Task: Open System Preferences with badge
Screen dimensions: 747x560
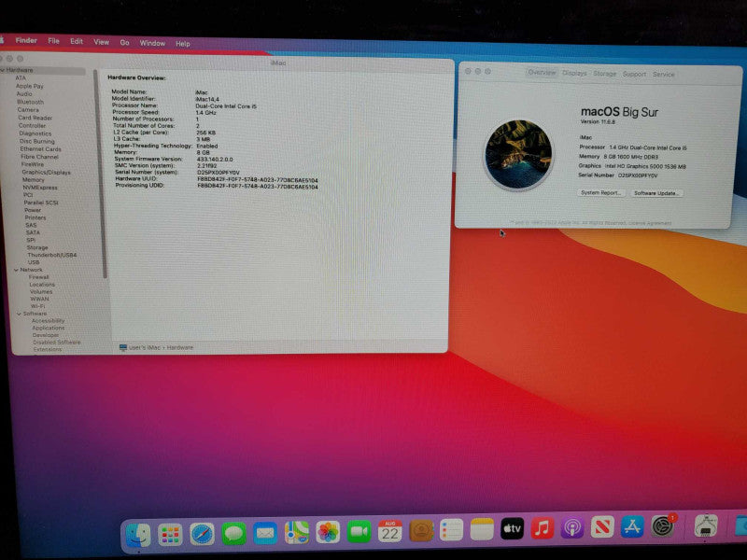Action: 663,526
